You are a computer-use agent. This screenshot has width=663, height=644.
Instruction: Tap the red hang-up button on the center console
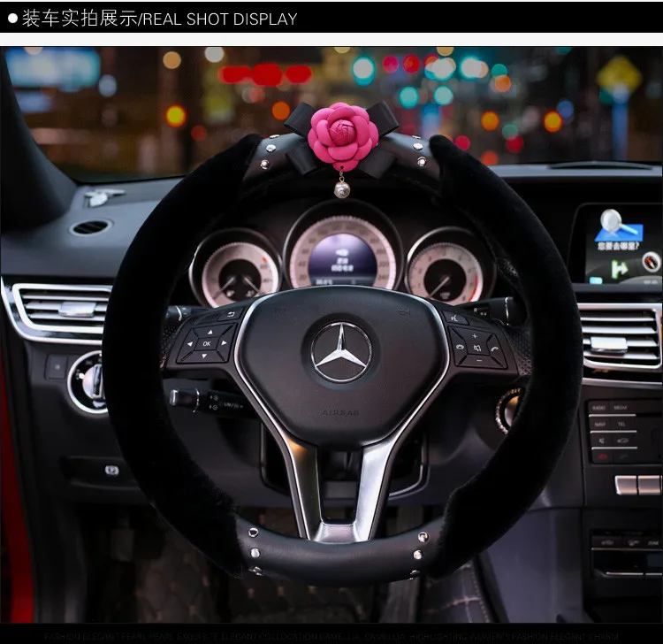pos(602,456)
